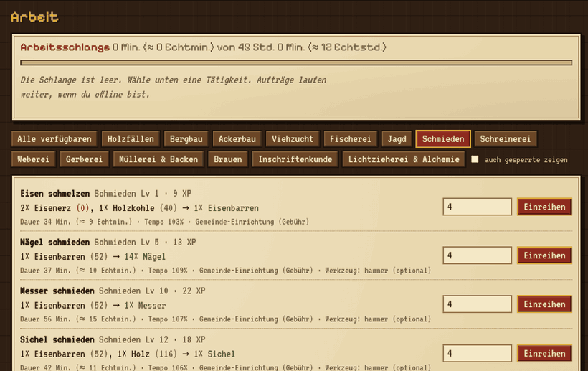
Task: Click 'Die Schlange ist leer' message
Action: pyautogui.click(x=174, y=87)
